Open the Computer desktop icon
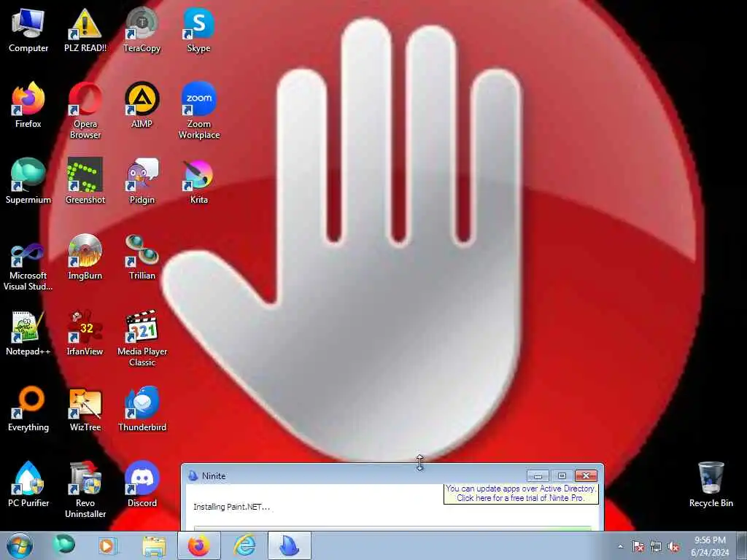The image size is (747, 560). tap(28, 31)
